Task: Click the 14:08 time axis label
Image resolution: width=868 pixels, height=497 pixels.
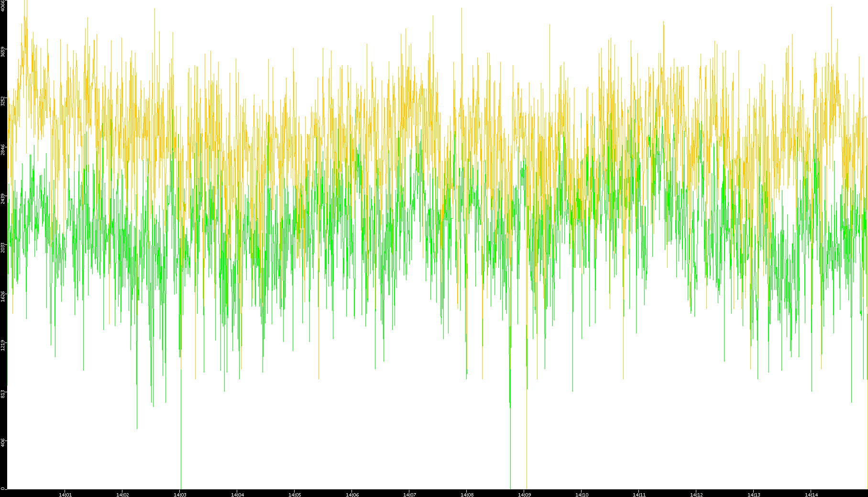Action: 467,495
